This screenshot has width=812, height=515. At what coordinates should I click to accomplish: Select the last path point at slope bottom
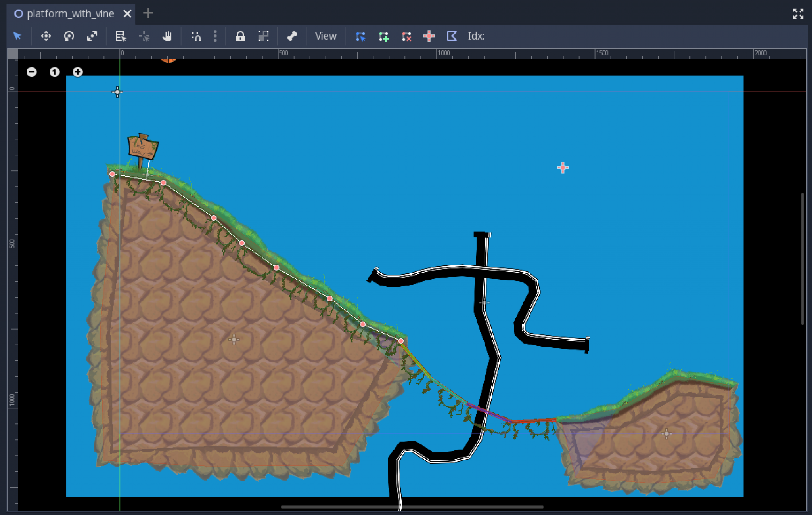tap(401, 341)
